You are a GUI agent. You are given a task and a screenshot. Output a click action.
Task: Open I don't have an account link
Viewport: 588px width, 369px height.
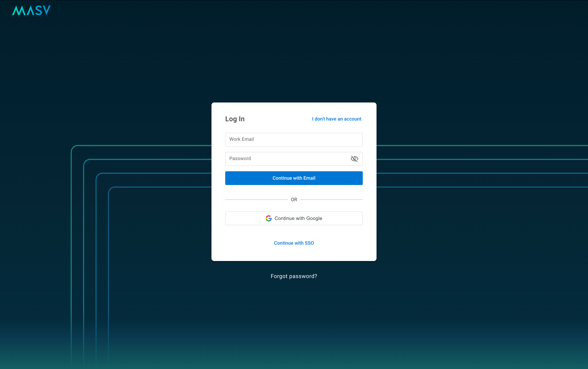[x=336, y=119]
